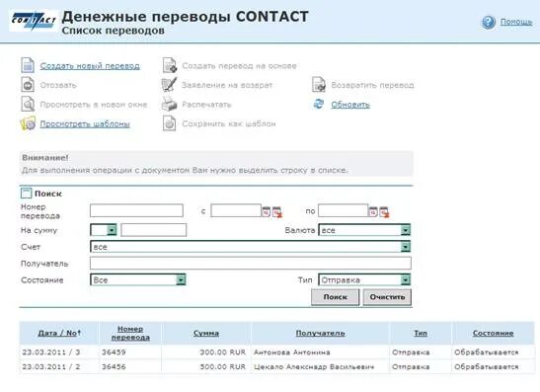Click Просмотреть в новом окне text
Viewport: 540px width, 392px height.
coord(94,105)
